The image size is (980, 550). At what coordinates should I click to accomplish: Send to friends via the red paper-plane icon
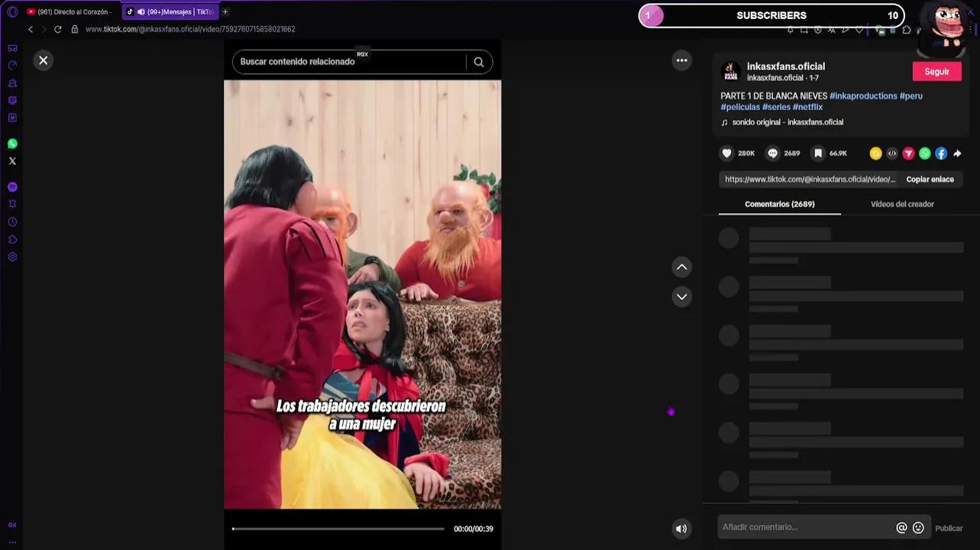click(908, 154)
